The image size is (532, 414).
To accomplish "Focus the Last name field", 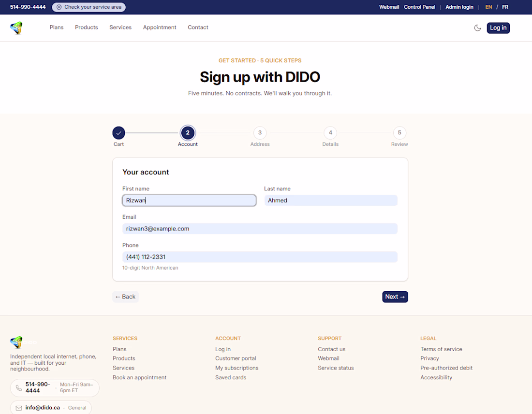I will coord(331,200).
